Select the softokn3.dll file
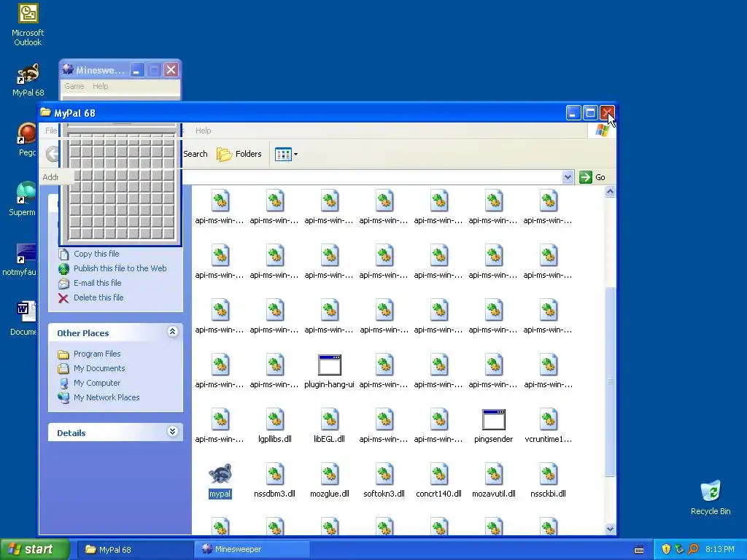This screenshot has height=560, width=747. click(384, 480)
